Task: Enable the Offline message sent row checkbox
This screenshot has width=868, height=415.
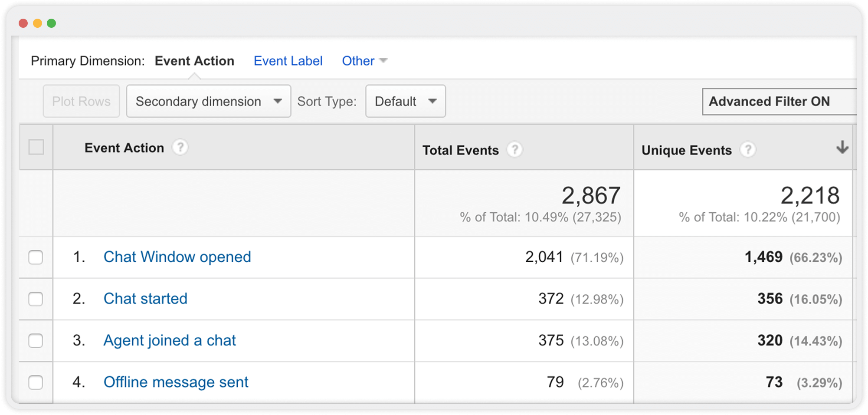Action: pyautogui.click(x=36, y=382)
